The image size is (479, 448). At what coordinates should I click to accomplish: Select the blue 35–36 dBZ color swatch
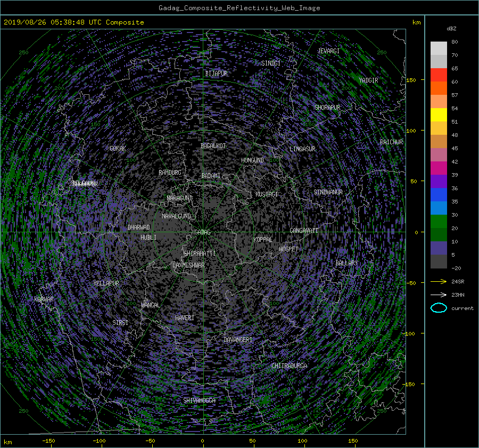pyautogui.click(x=439, y=195)
